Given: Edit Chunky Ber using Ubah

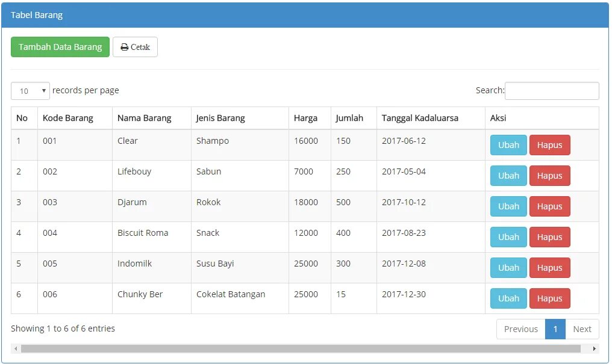Looking at the screenshot, I should [508, 298].
